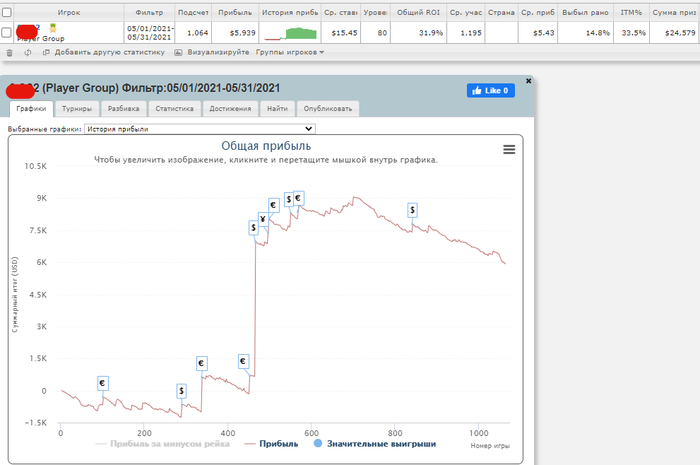The image size is (700, 465).
Task: Tick the checkbox for the Player Group row
Action: [6, 33]
